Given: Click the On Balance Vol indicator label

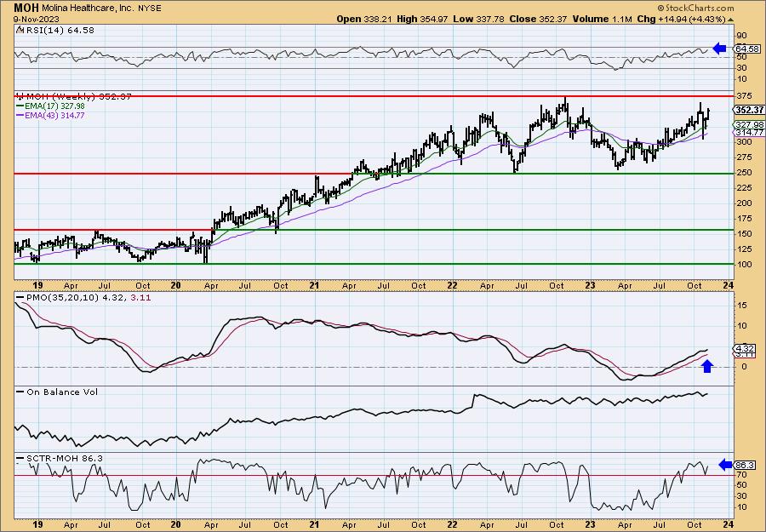Looking at the screenshot, I should (x=62, y=392).
